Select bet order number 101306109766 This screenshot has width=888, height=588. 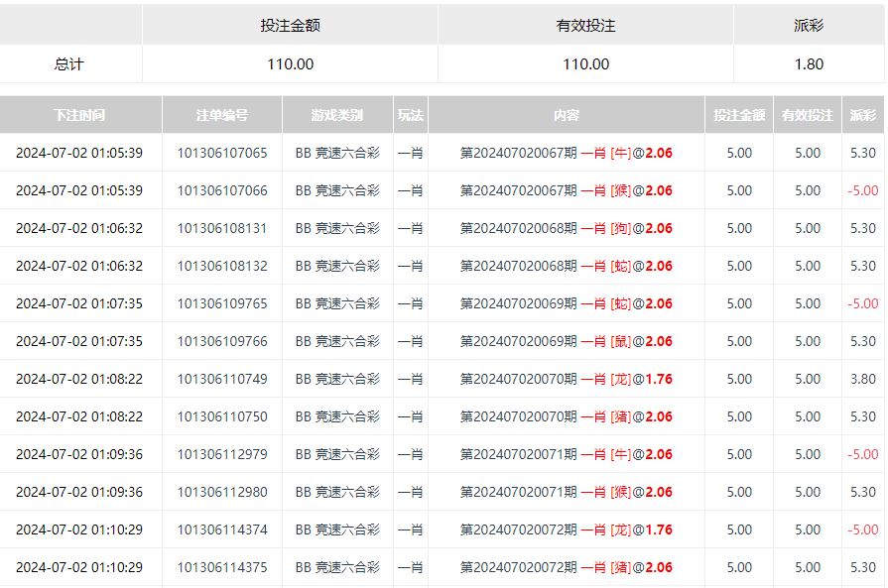tap(222, 341)
